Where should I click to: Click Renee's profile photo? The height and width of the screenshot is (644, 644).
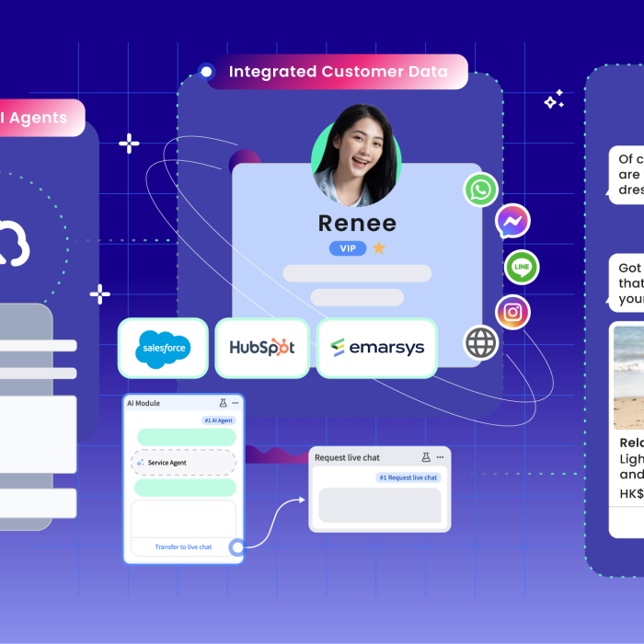pyautogui.click(x=357, y=155)
